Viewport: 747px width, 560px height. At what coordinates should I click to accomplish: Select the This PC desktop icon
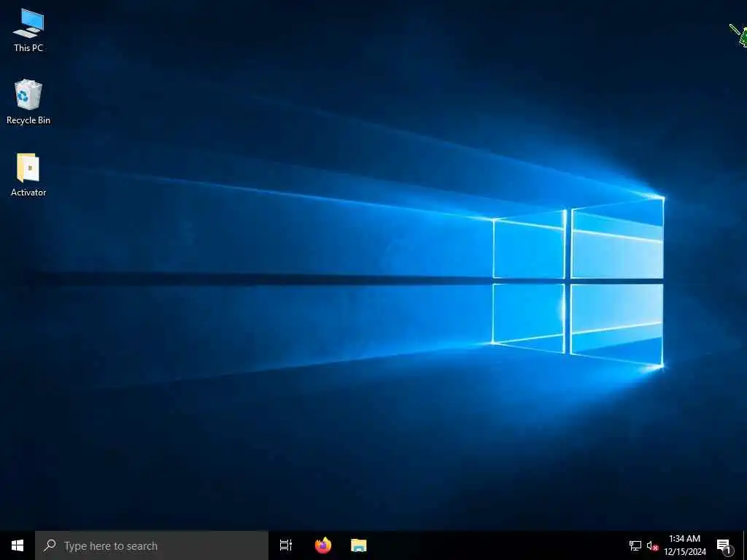click(x=28, y=29)
